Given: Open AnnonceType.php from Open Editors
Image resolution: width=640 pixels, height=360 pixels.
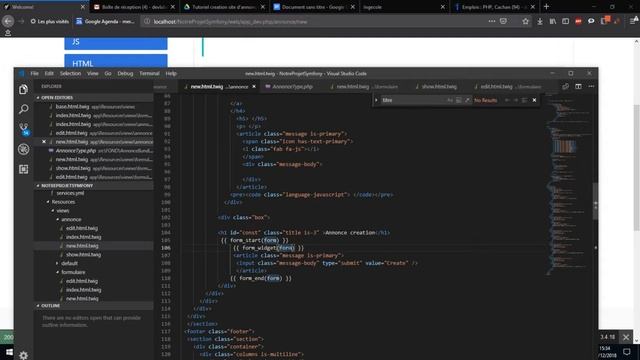Looking at the screenshot, I should 93,151.
